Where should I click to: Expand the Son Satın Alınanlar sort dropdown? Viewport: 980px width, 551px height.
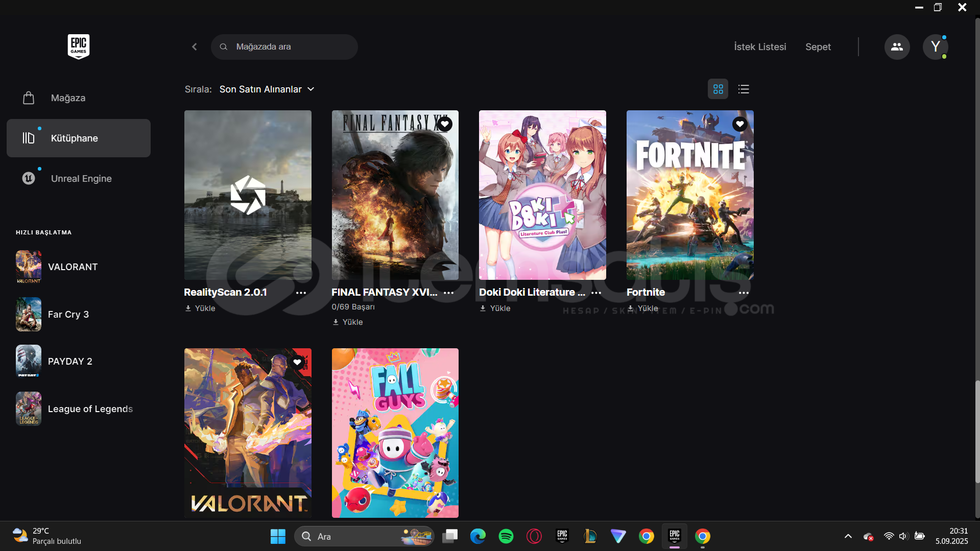pyautogui.click(x=267, y=89)
